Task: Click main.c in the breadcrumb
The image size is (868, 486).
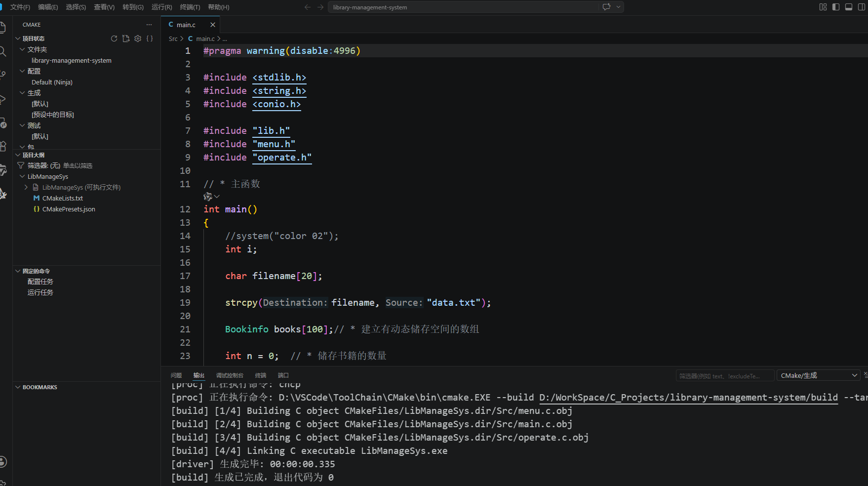Action: [205, 39]
